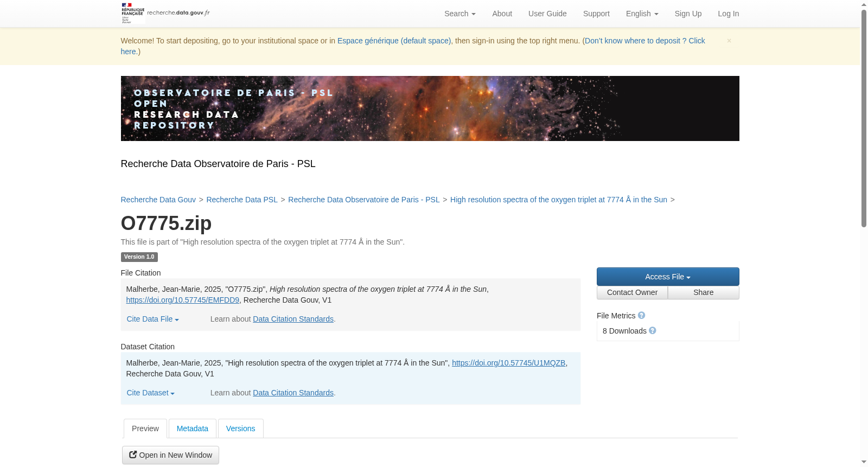This screenshot has width=868, height=467.
Task: Click Sign Up in the navbar
Action: coord(688,14)
